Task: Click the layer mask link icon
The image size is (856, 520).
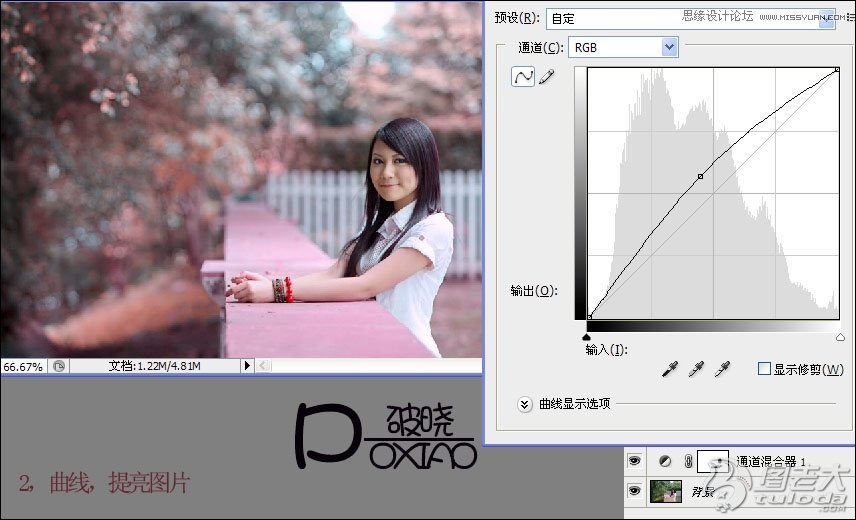Action: pos(688,462)
